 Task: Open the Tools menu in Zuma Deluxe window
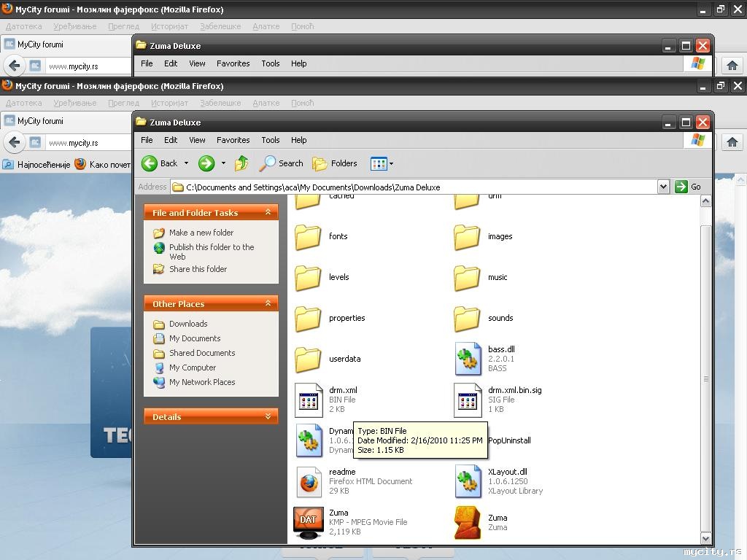coord(270,140)
